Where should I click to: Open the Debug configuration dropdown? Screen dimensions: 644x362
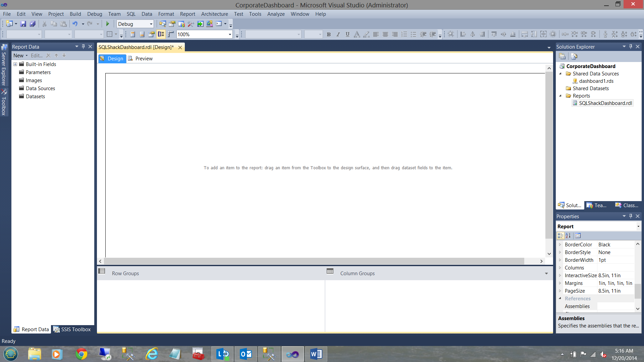click(x=151, y=24)
